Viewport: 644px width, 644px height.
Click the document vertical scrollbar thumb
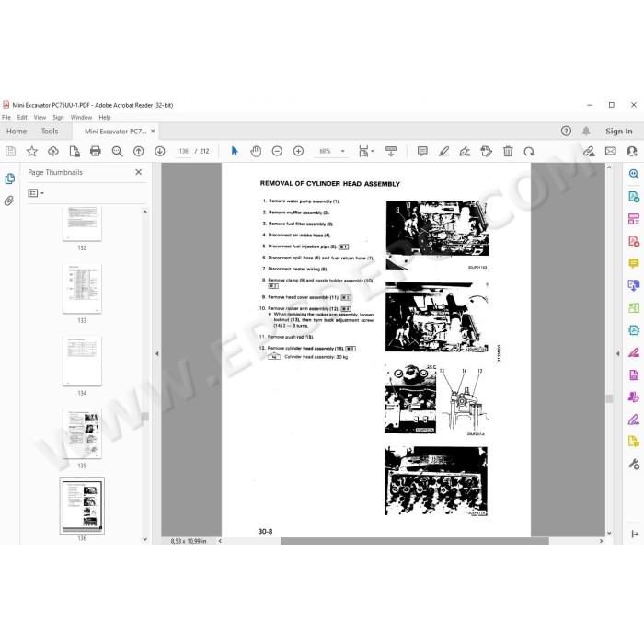click(x=609, y=398)
